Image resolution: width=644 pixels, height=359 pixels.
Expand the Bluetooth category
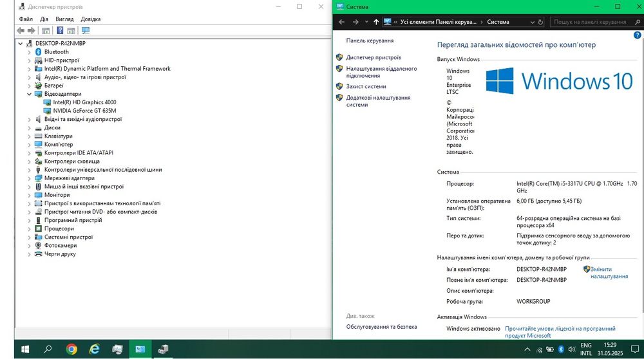pyautogui.click(x=29, y=52)
